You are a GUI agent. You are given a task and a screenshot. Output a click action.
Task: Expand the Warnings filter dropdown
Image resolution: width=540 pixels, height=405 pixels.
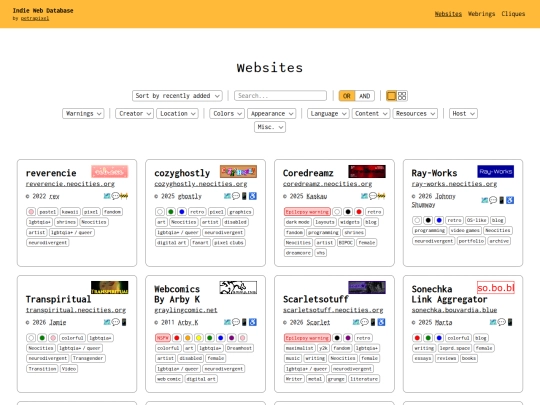[83, 114]
